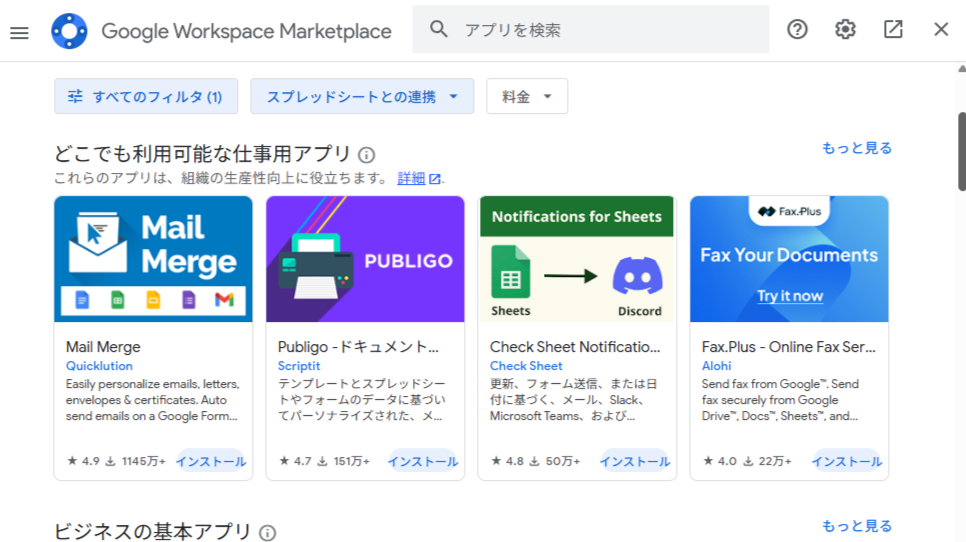Install the Mail Merge app

211,461
